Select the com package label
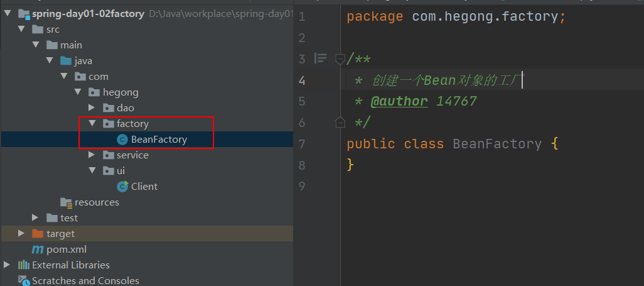Viewport: 644px width, 286px height. click(x=99, y=77)
